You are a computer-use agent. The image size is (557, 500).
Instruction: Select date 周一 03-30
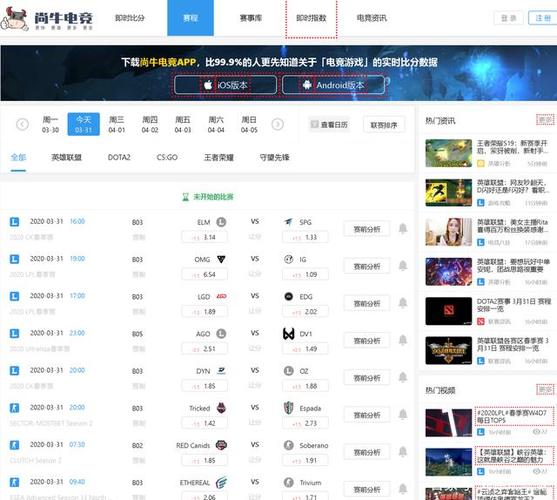[x=50, y=124]
